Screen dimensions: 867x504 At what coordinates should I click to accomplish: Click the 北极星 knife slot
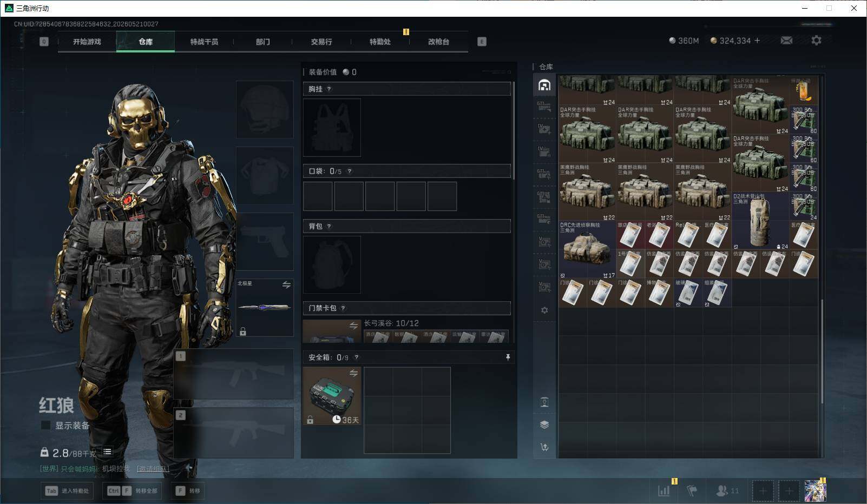[265, 308]
